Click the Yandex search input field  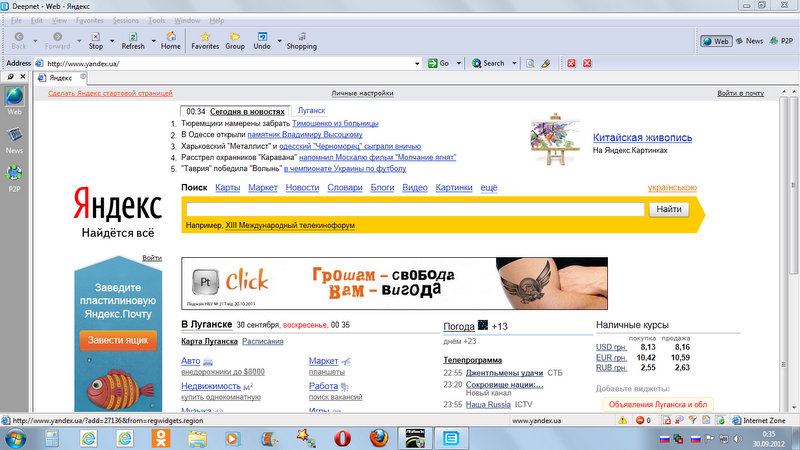pos(415,209)
